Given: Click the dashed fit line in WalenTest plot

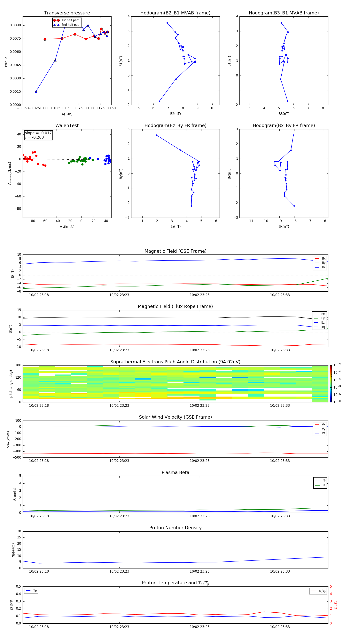Looking at the screenshot, I should [67, 159].
